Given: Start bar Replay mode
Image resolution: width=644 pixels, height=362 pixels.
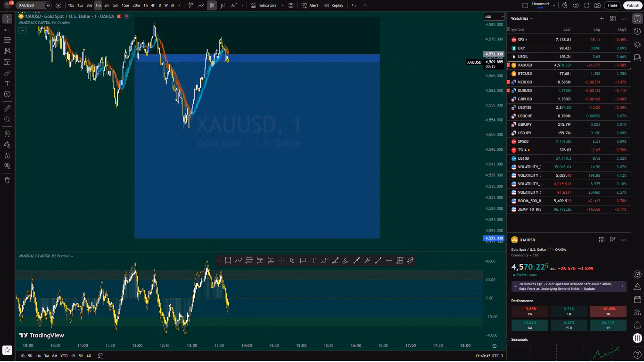Looking at the screenshot, I should tap(333, 5).
